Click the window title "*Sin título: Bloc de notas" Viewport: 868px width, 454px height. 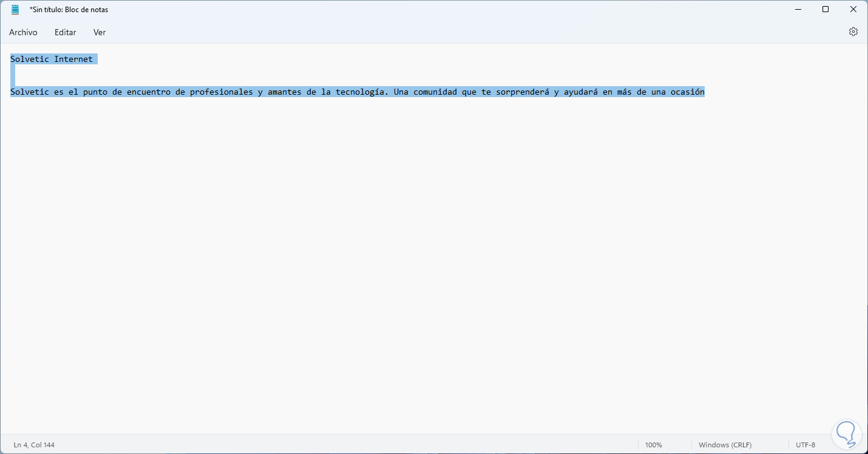pyautogui.click(x=69, y=10)
